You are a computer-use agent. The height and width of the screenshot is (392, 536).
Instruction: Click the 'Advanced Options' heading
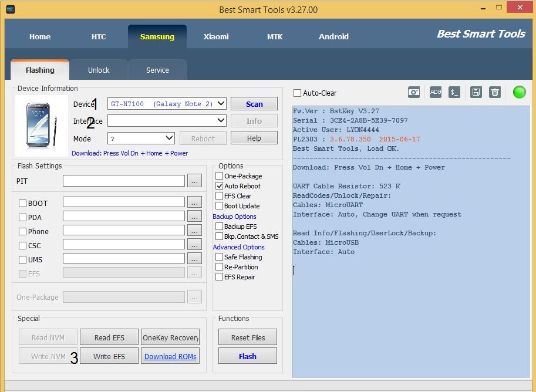238,246
